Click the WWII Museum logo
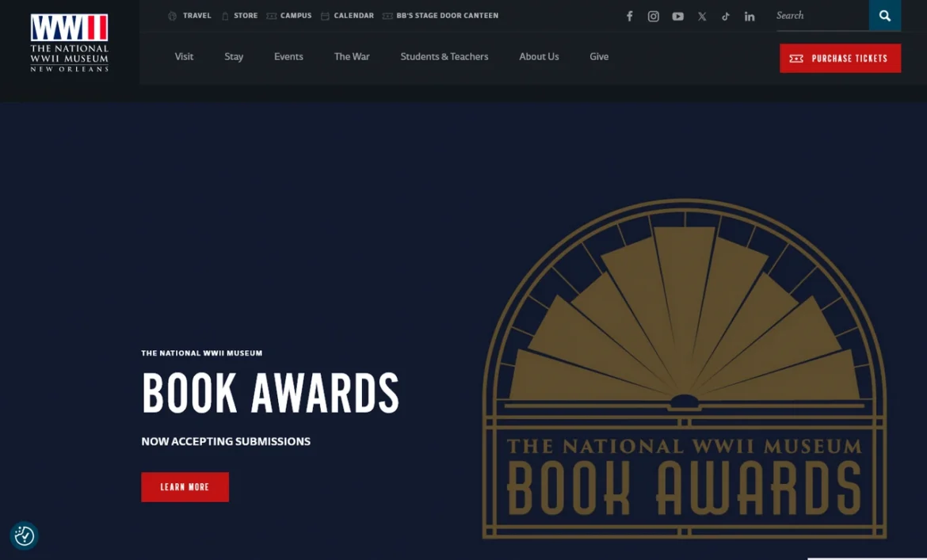This screenshot has width=927, height=560. click(x=69, y=43)
